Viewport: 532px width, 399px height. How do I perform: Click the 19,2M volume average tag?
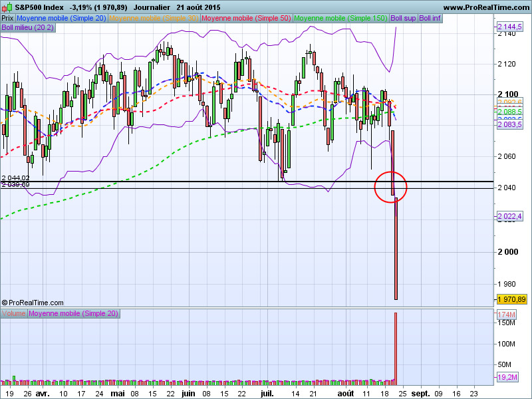tap(507, 377)
